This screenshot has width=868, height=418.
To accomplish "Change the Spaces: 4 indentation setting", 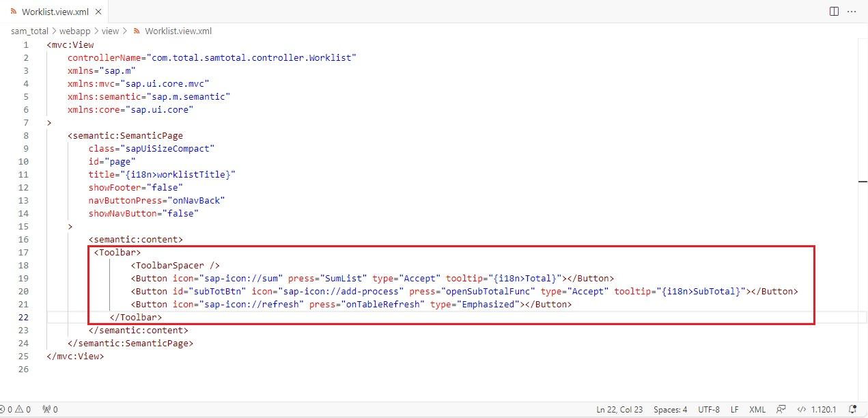I will point(671,410).
